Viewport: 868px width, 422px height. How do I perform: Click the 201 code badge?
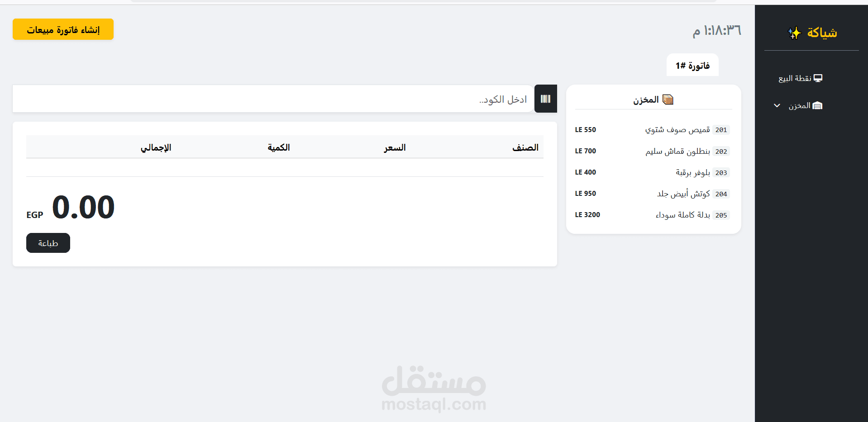[721, 130]
